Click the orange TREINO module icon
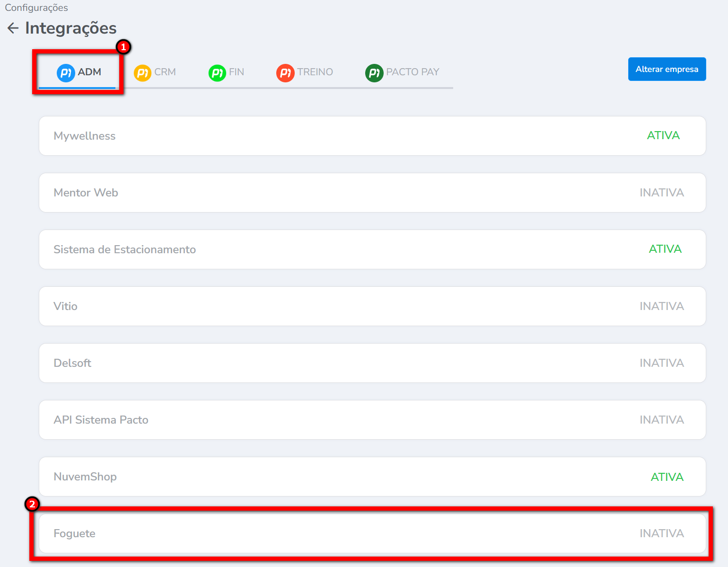728x567 pixels. pos(285,73)
